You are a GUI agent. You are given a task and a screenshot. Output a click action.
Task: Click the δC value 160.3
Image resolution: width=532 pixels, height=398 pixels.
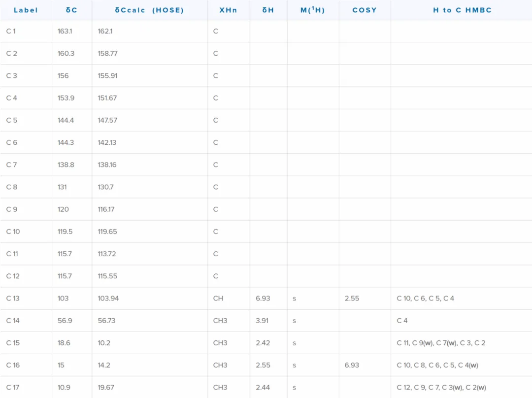point(66,54)
